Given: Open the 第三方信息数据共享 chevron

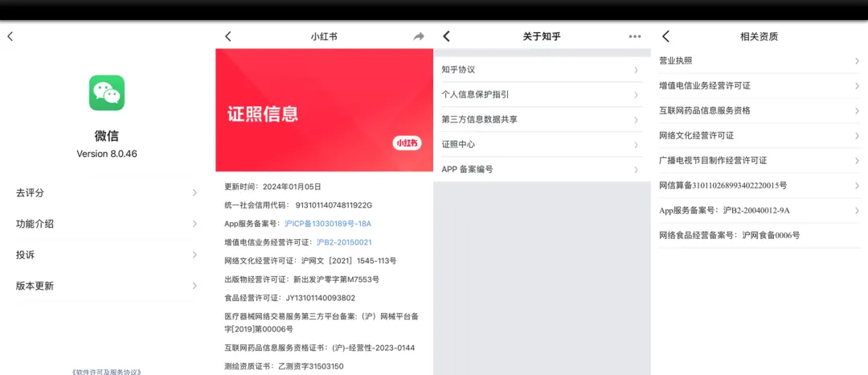Looking at the screenshot, I should click(636, 120).
